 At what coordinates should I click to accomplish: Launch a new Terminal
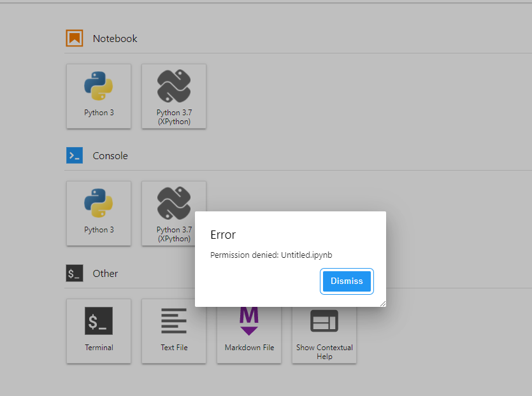[99, 331]
